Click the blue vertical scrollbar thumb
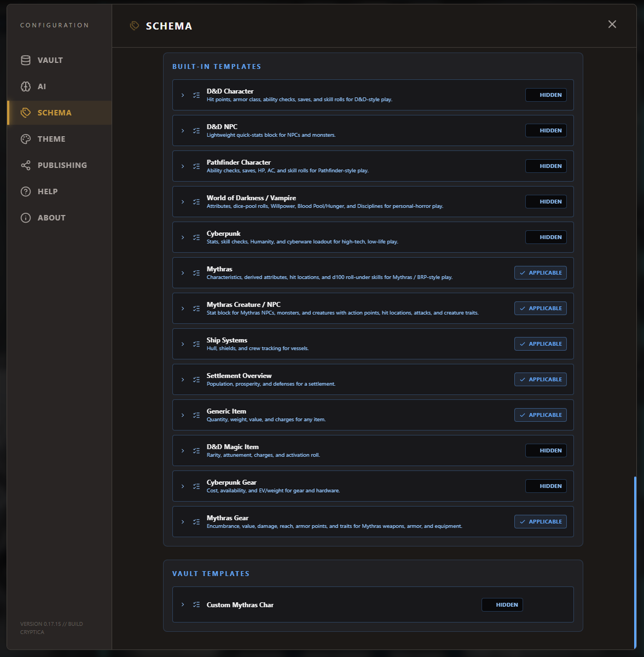This screenshot has height=657, width=644. coord(635,563)
